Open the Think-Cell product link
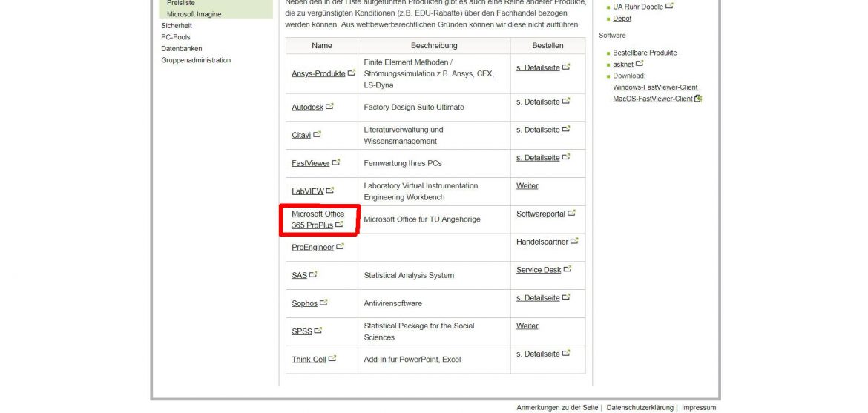This screenshot has width=868, height=413. coord(309,360)
